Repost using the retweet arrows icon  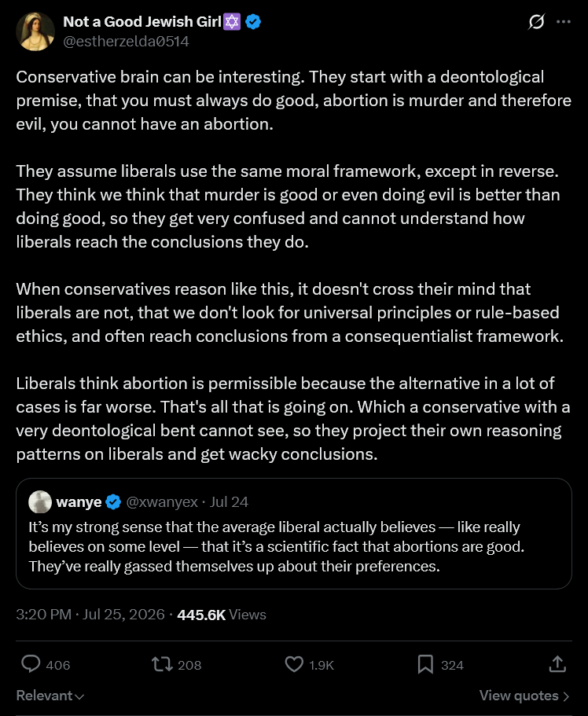tap(162, 664)
